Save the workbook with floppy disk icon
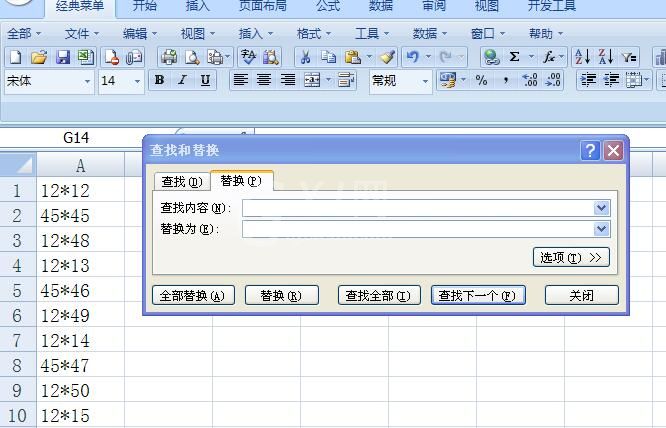 tap(63, 57)
